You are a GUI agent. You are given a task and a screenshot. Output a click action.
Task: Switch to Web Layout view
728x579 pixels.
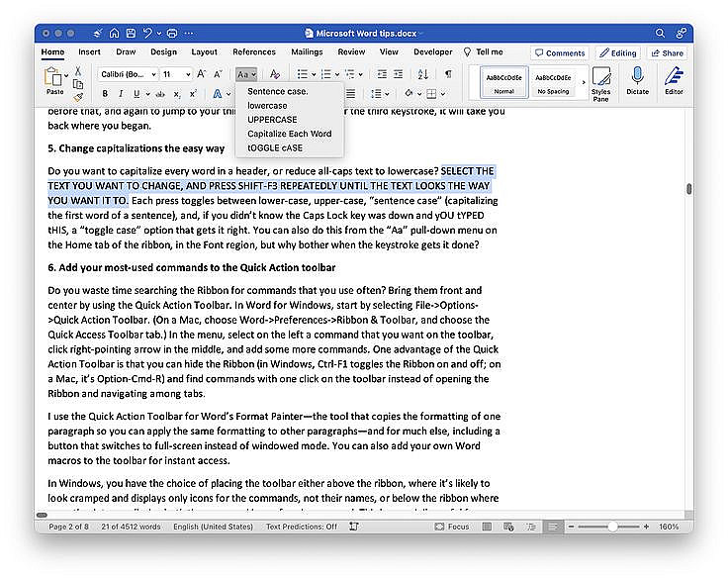pyautogui.click(x=508, y=527)
